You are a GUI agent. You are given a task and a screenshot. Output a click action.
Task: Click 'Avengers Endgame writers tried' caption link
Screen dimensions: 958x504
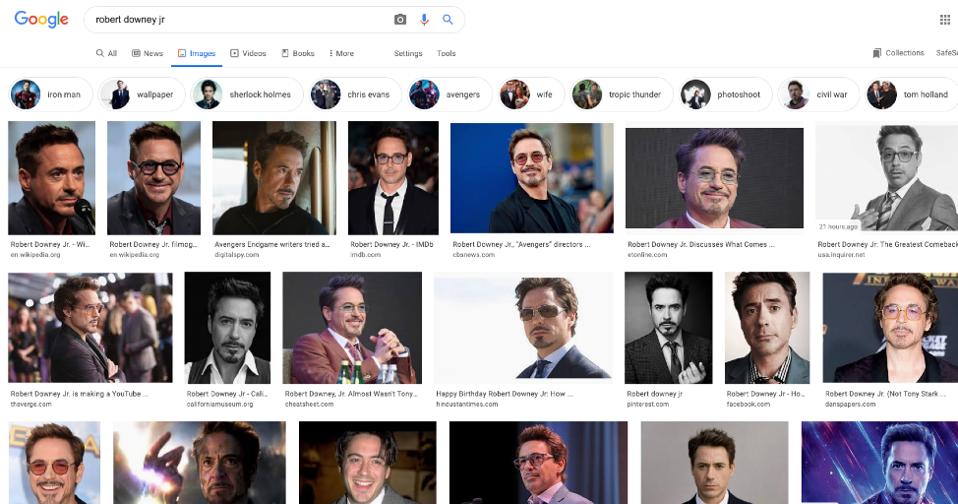(x=272, y=244)
